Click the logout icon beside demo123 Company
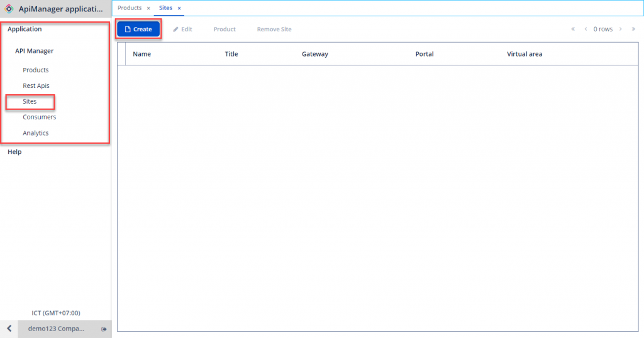This screenshot has width=644, height=338. click(x=104, y=329)
